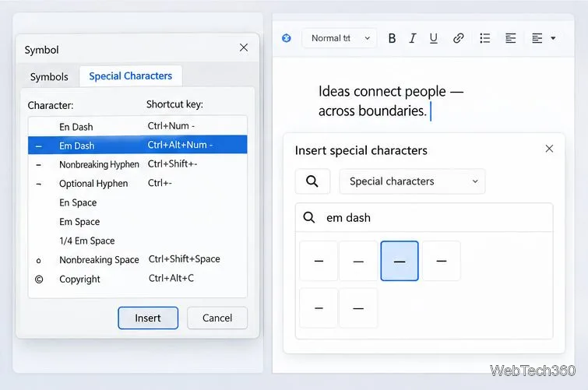Click the align icon beside the dropdown arrow
Viewport: 588px width, 390px height.
click(537, 38)
